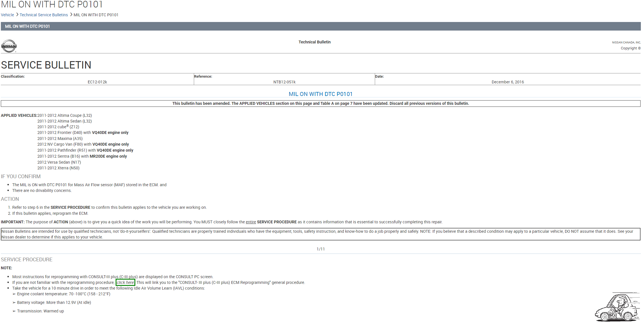This screenshot has height=325, width=644.
Task: Click the underlined word 'entire'
Action: [251, 222]
